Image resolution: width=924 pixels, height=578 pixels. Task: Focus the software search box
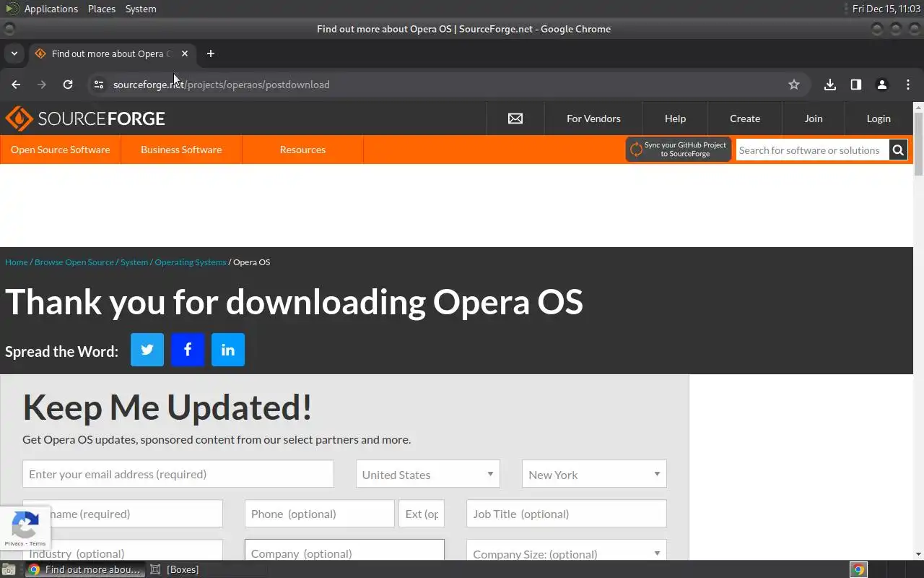(812, 150)
